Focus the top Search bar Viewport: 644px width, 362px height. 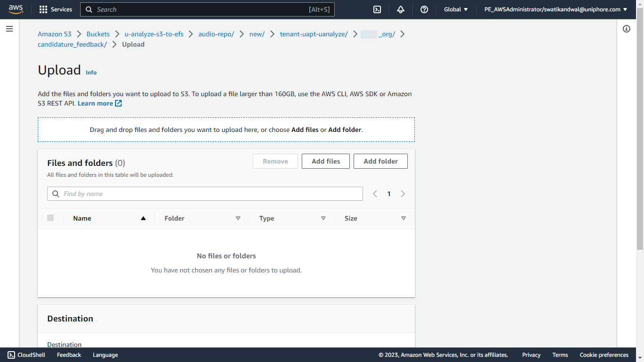point(207,9)
